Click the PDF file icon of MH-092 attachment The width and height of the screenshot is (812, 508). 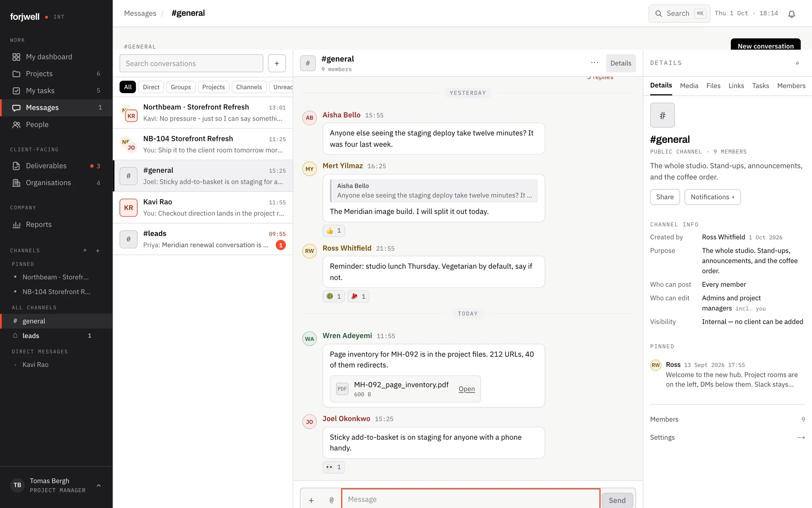(x=342, y=389)
